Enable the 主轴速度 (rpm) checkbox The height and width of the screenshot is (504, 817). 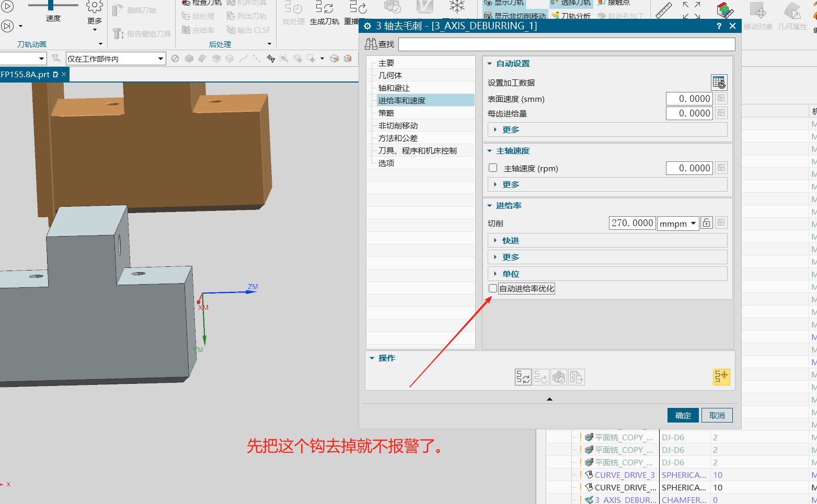pos(493,168)
